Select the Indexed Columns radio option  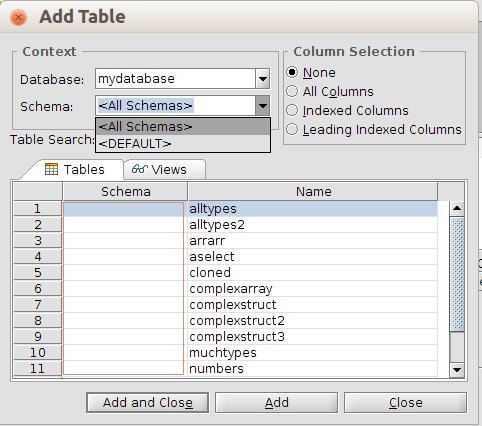pyautogui.click(x=292, y=110)
